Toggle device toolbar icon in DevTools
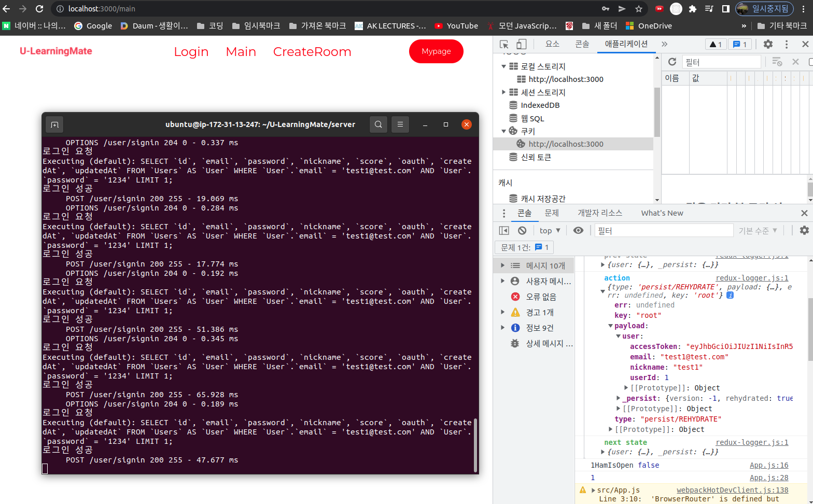Image resolution: width=813 pixels, height=504 pixels. click(521, 44)
